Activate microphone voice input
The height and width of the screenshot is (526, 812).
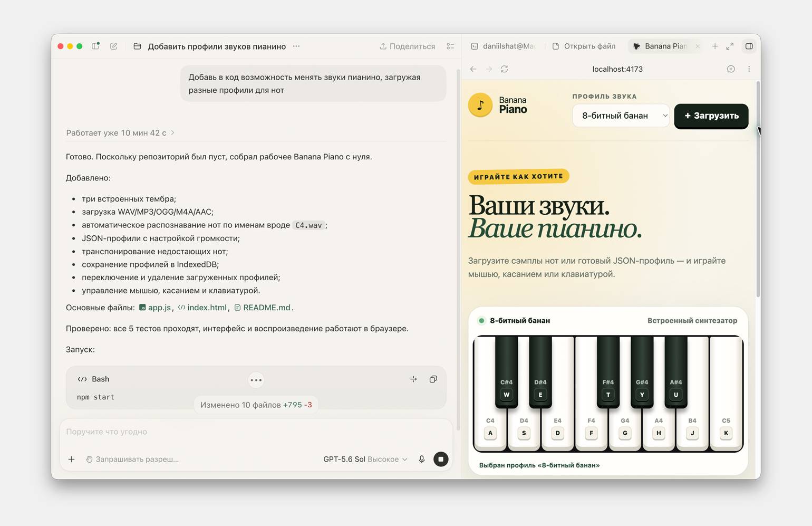tap(422, 459)
